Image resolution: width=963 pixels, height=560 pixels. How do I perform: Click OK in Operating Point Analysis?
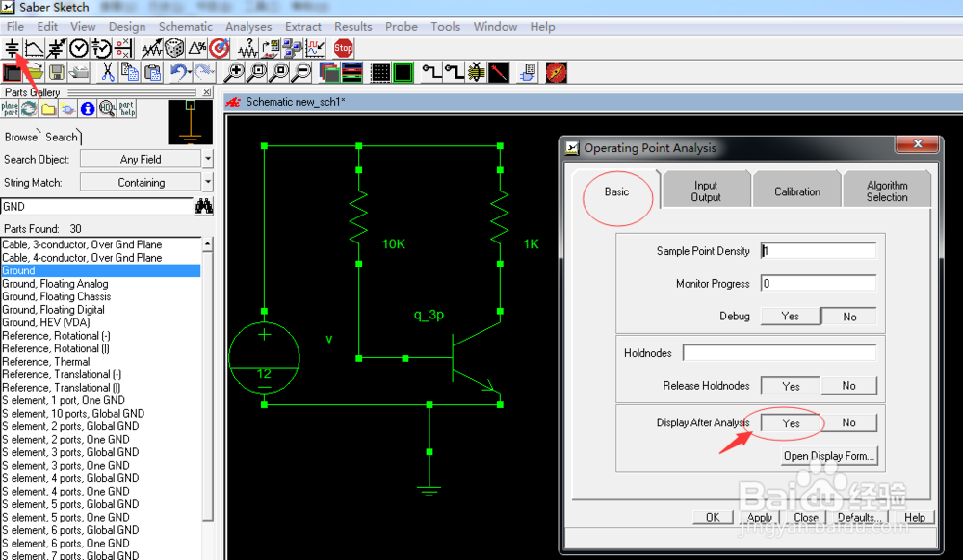[713, 517]
